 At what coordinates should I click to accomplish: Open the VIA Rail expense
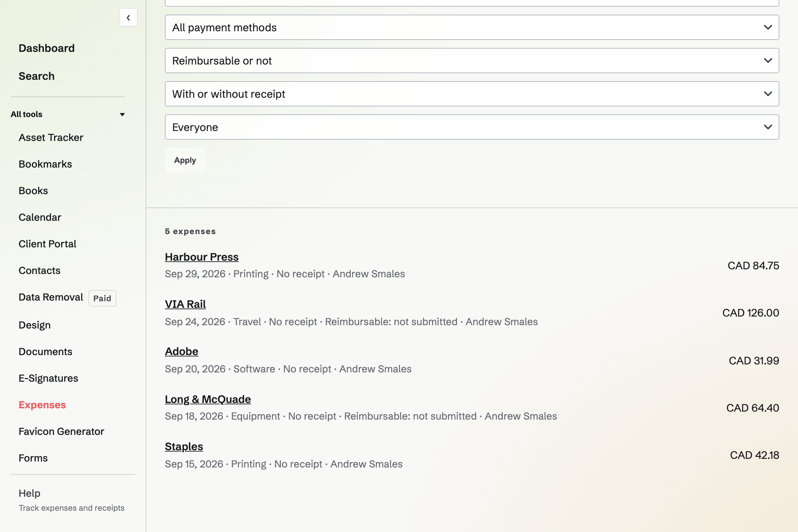pyautogui.click(x=185, y=304)
